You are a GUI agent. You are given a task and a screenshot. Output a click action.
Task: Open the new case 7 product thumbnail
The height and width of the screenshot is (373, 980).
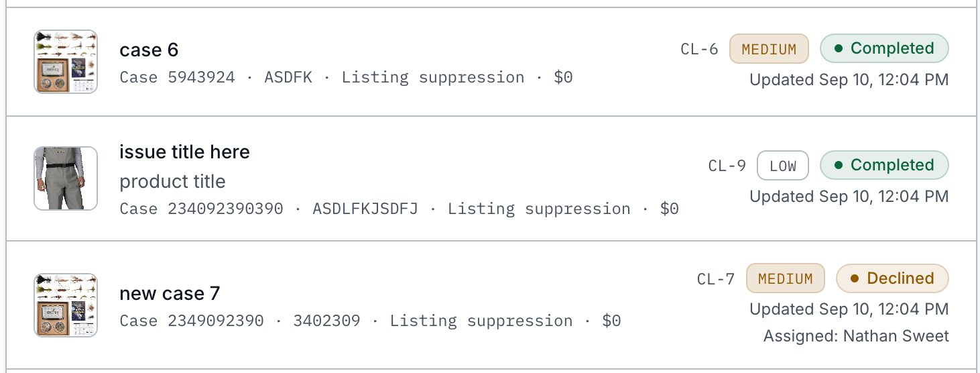pos(66,305)
